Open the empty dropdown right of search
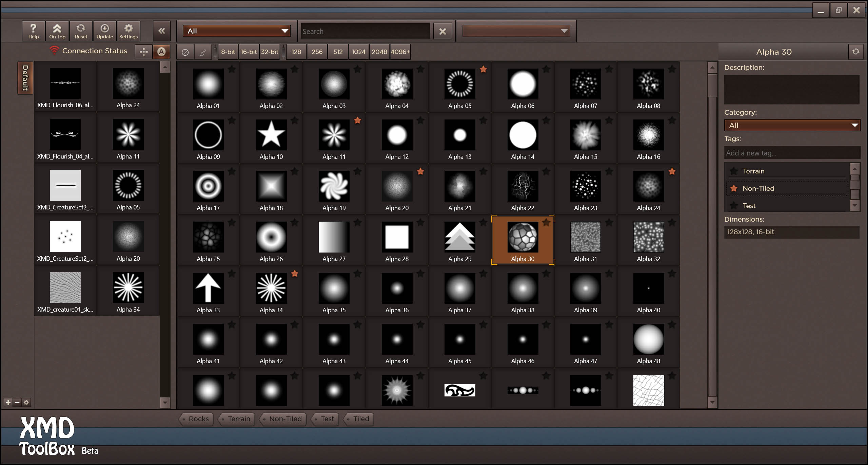The width and height of the screenshot is (868, 465). [516, 31]
